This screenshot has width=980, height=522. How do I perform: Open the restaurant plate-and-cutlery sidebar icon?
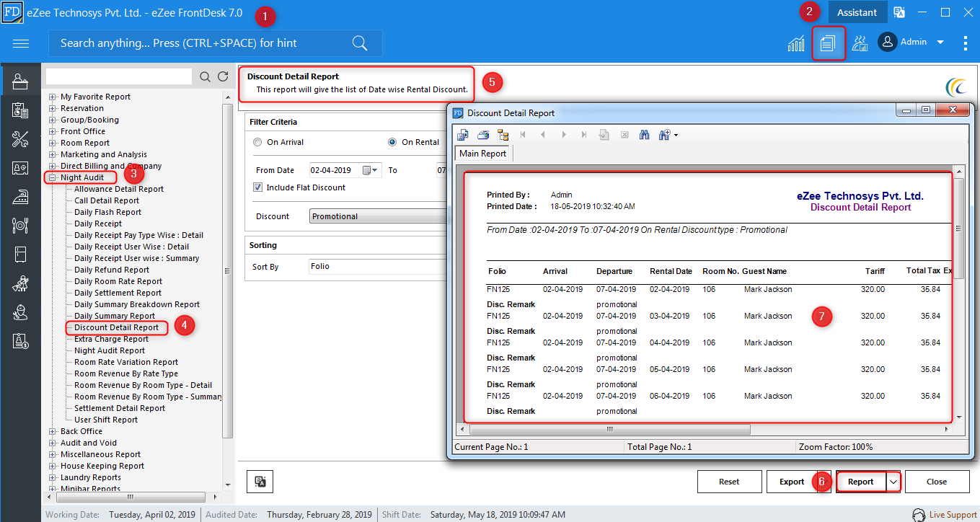click(20, 226)
